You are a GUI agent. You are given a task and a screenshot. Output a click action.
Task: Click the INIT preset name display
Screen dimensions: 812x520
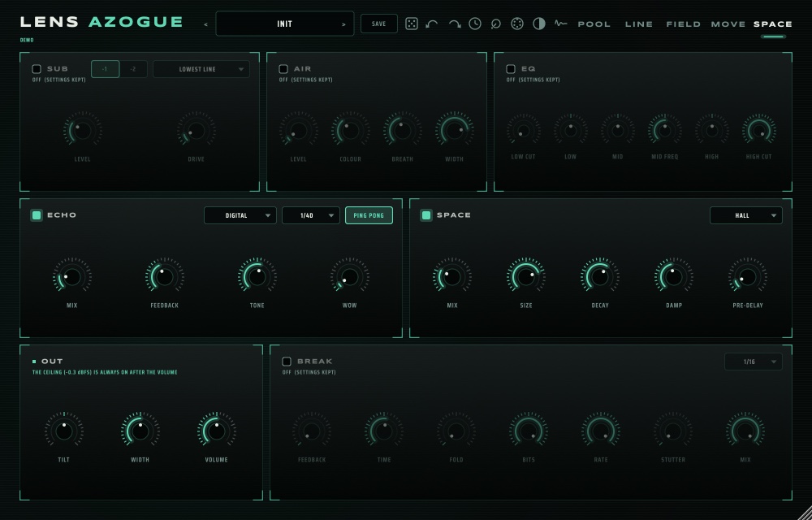tap(285, 24)
